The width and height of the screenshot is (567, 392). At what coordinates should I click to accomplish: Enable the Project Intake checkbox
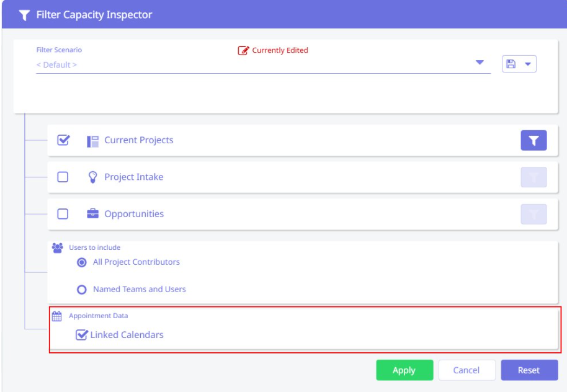pyautogui.click(x=63, y=177)
